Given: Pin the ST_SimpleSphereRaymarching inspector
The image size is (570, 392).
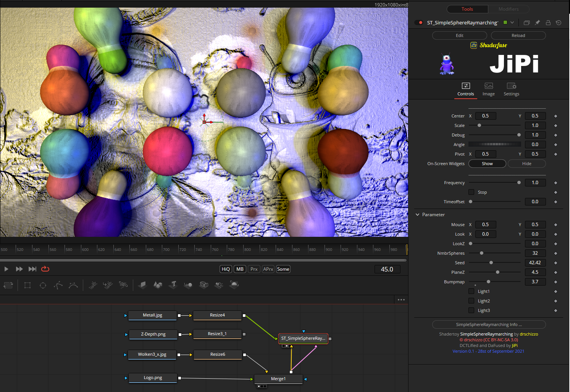Looking at the screenshot, I should point(537,22).
